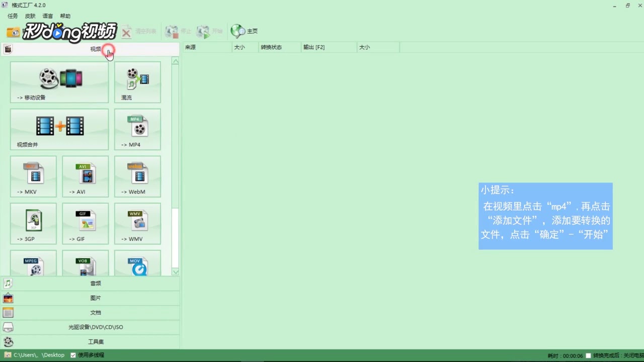Toggle the 使用多线程 multi-thread checkbox
The width and height of the screenshot is (644, 362).
(73, 355)
